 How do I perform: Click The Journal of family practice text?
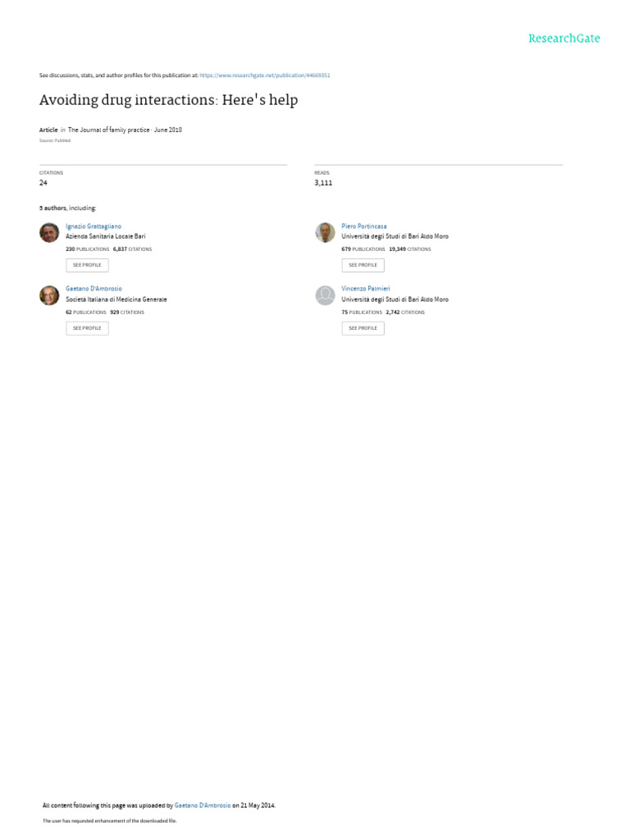click(109, 130)
